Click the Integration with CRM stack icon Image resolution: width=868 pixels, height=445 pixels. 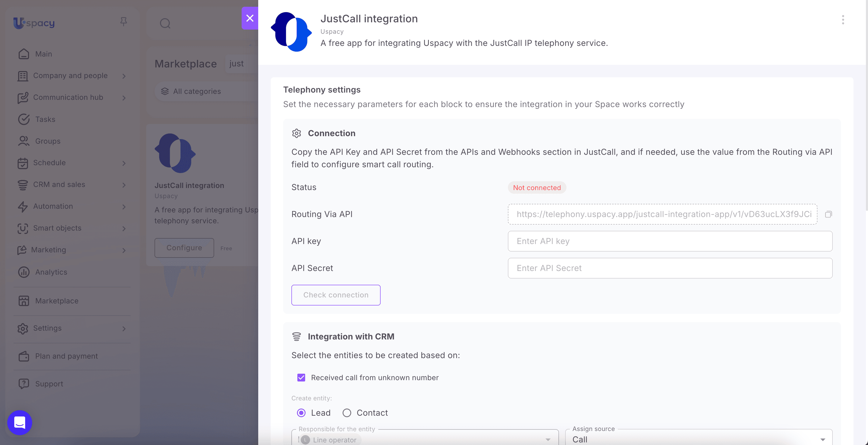click(297, 337)
